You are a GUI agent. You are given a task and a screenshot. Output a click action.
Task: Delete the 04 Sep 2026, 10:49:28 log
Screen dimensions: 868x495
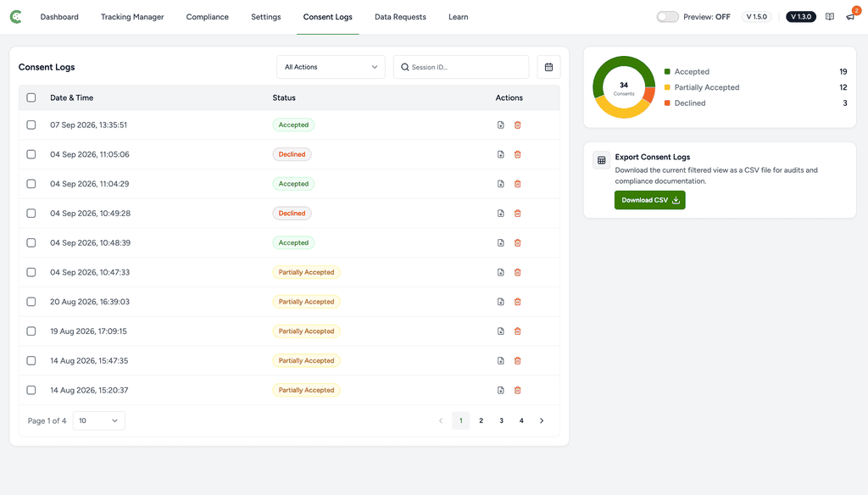click(x=518, y=213)
